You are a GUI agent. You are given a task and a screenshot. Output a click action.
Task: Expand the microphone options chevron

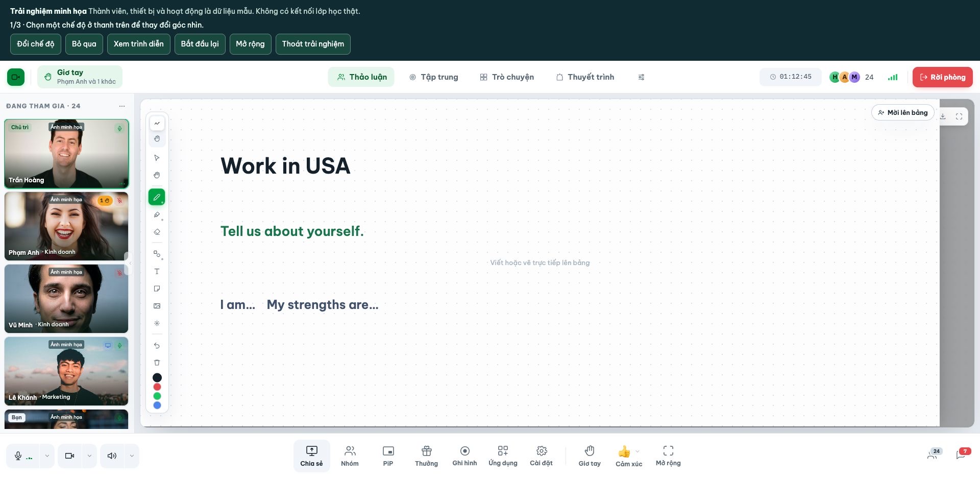tap(47, 456)
